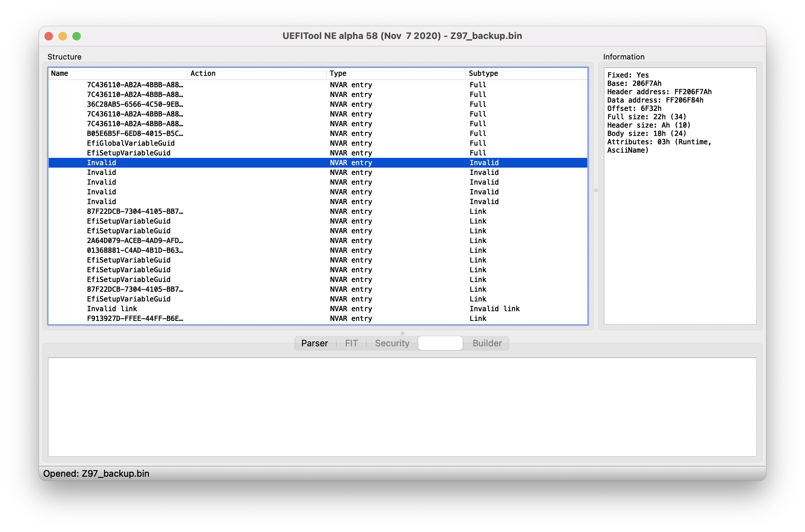Minimize the window with the yellow button
The width and height of the screenshot is (805, 532).
coord(63,36)
